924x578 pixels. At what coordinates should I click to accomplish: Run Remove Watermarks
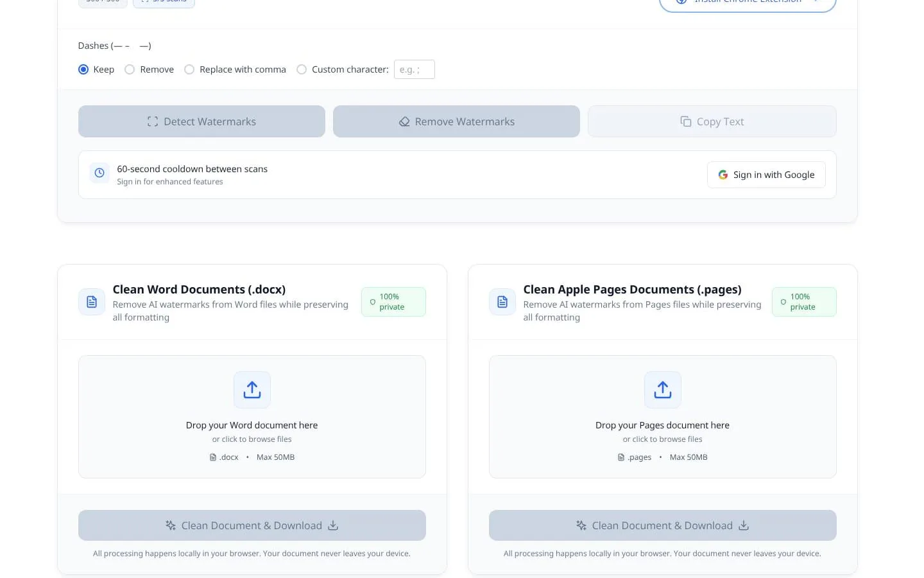(456, 121)
